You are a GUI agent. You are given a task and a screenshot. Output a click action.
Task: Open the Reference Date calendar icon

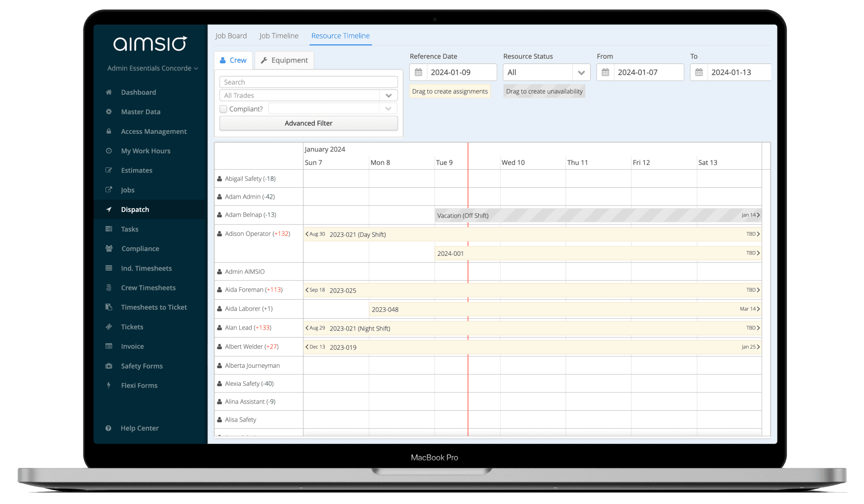point(418,72)
